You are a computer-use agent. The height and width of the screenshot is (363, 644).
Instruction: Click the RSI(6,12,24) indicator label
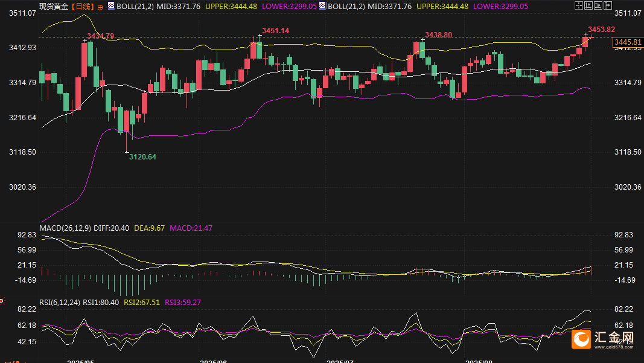[60, 303]
